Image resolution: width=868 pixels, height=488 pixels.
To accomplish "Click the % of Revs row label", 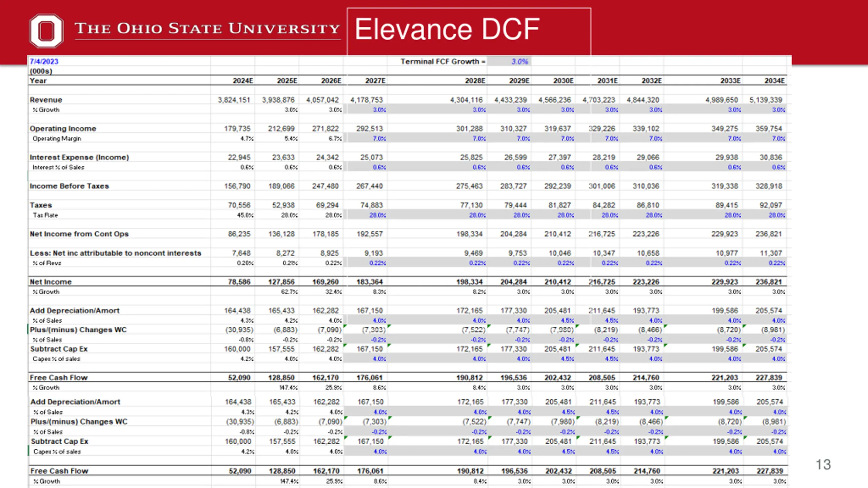I will coord(47,263).
